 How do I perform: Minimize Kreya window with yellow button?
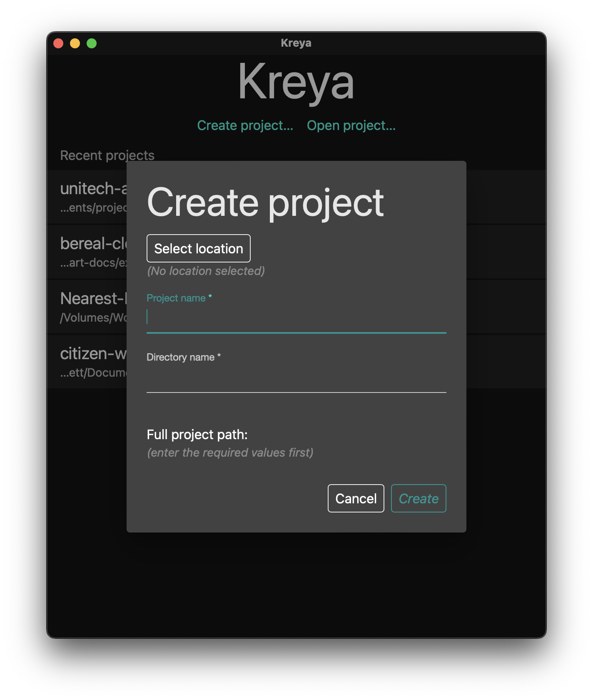pyautogui.click(x=75, y=43)
